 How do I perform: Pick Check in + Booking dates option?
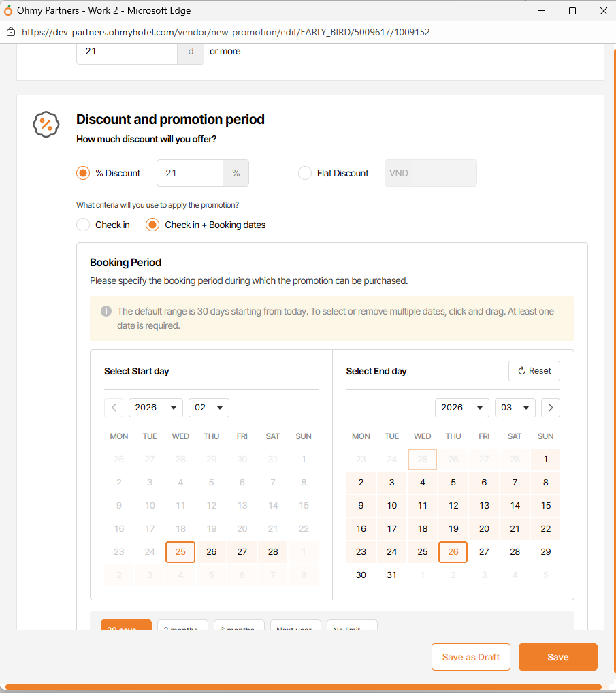(152, 225)
